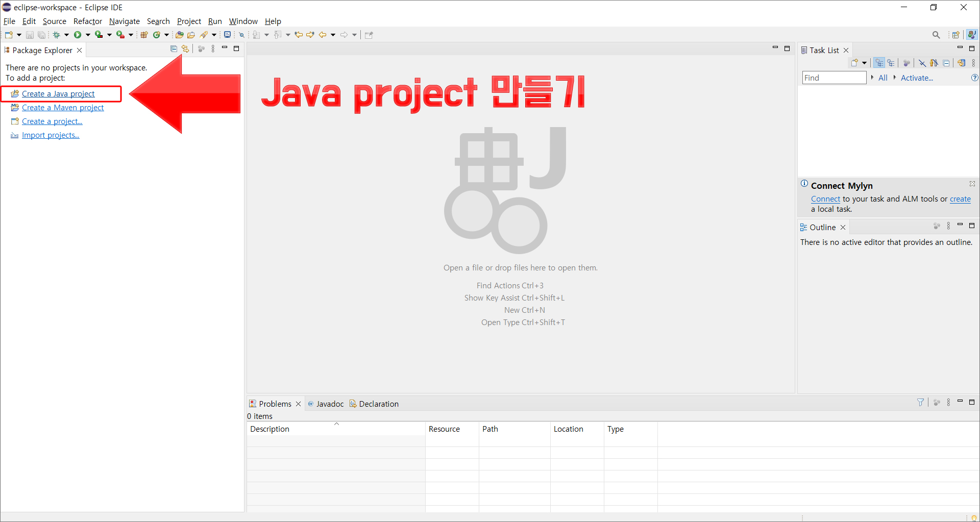980x522 pixels.
Task: Click the Import projects... link
Action: point(51,135)
